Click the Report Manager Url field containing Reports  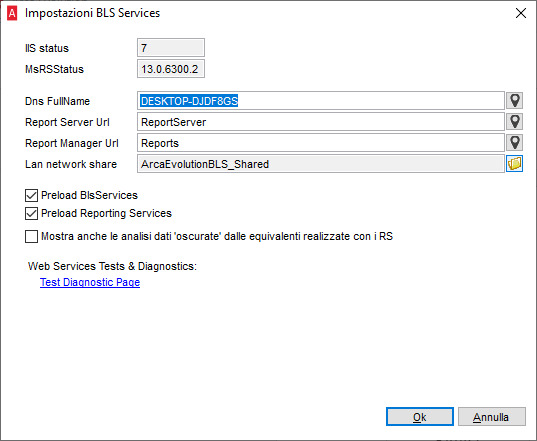(321, 142)
